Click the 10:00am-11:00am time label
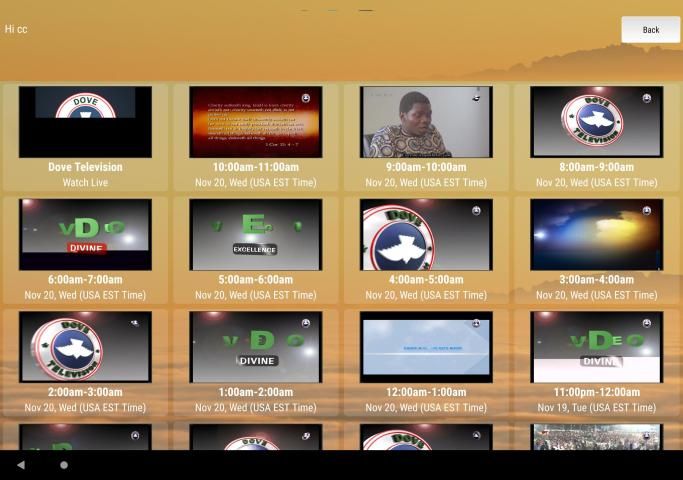 point(256,167)
